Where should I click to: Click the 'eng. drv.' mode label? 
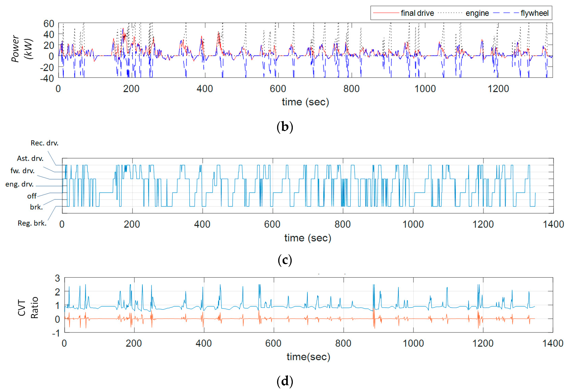point(19,184)
